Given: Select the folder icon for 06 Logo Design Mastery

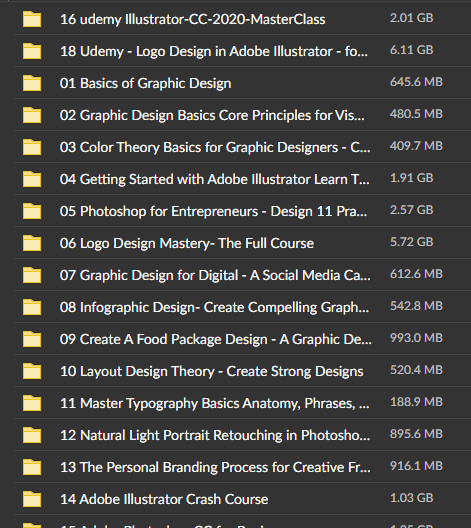Looking at the screenshot, I should click(x=32, y=243).
